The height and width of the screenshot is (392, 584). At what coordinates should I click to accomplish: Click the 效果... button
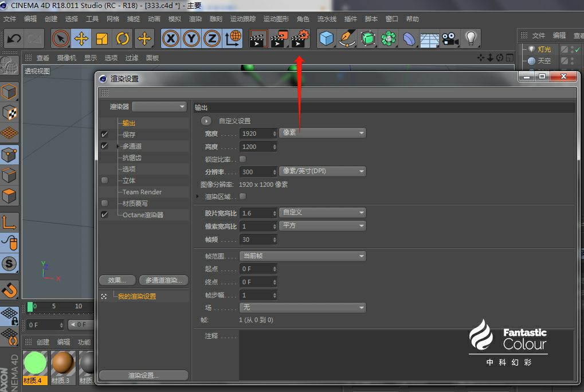click(117, 280)
